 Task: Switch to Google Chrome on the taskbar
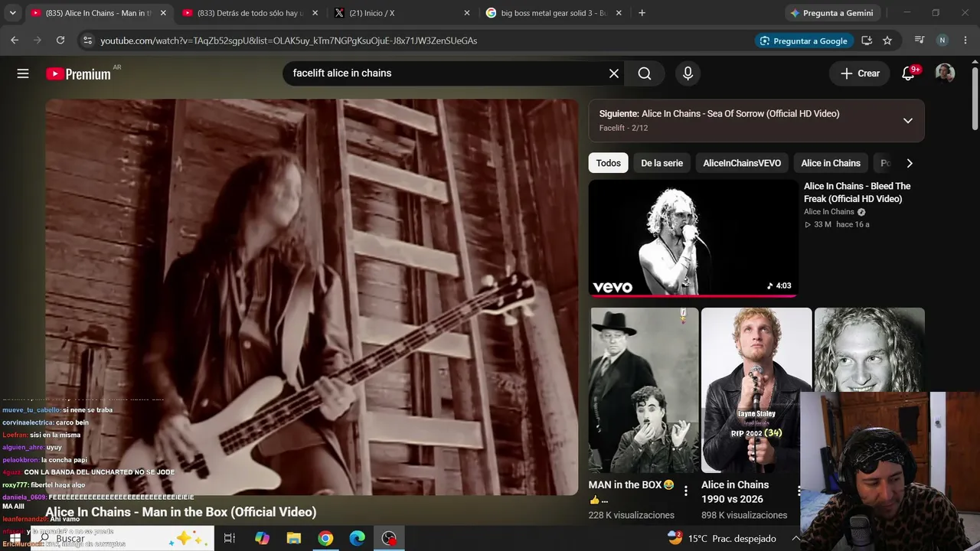coord(325,539)
